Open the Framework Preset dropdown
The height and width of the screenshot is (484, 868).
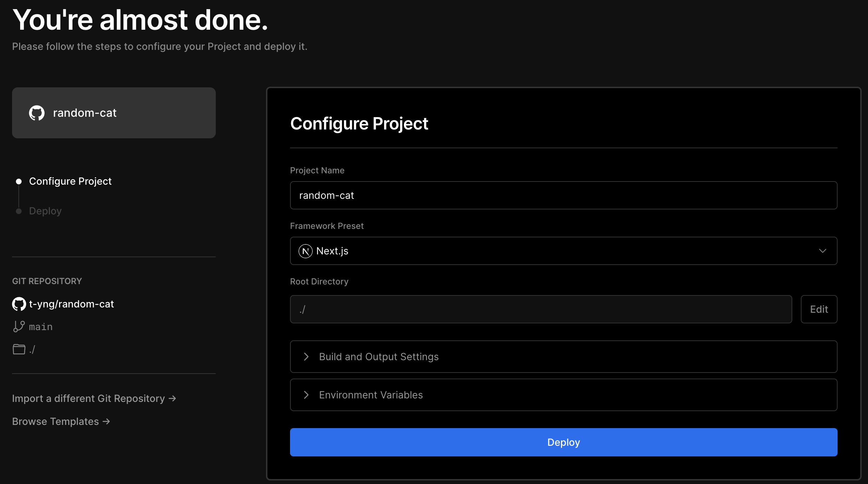click(x=563, y=250)
